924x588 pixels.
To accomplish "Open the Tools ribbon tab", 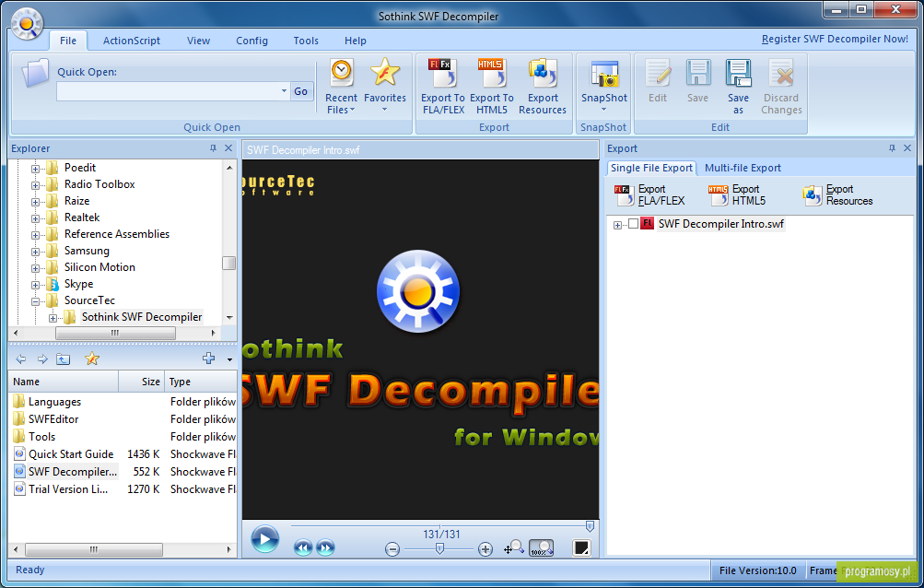I will pos(306,41).
